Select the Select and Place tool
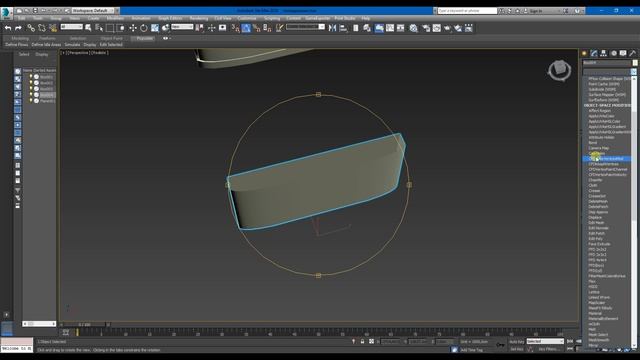 [165, 28]
